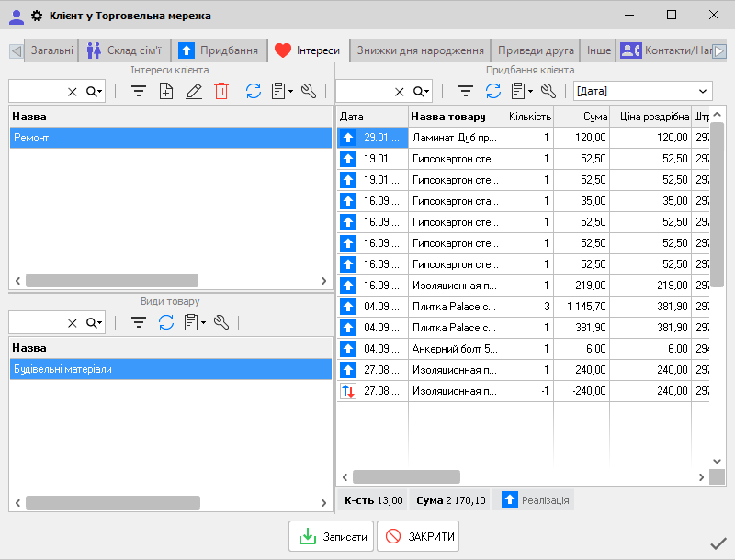Clear the client interests search field

[73, 92]
